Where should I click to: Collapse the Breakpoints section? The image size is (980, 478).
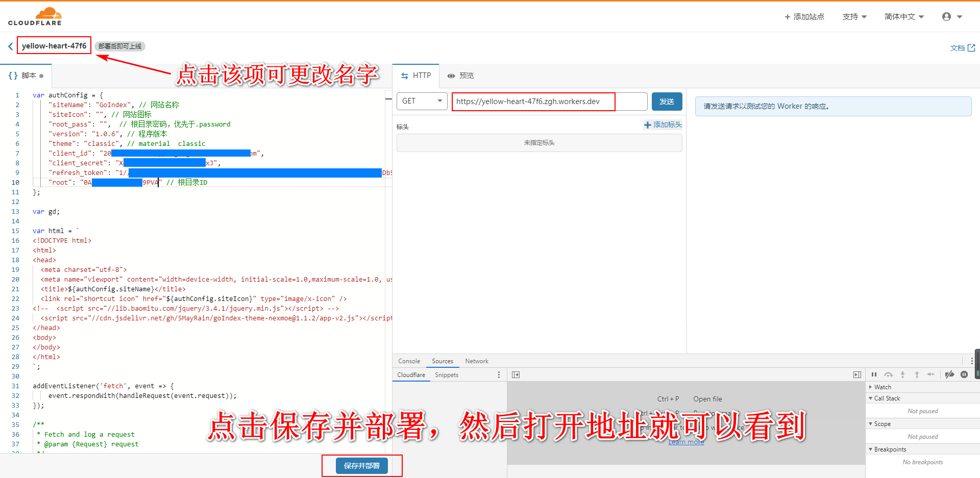[923, 449]
